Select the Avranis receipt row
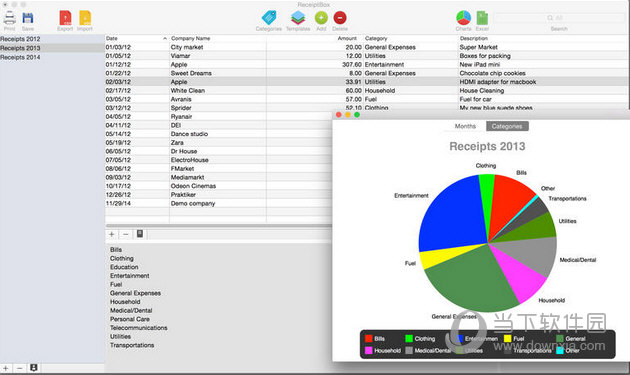This screenshot has width=630, height=375. [367, 99]
